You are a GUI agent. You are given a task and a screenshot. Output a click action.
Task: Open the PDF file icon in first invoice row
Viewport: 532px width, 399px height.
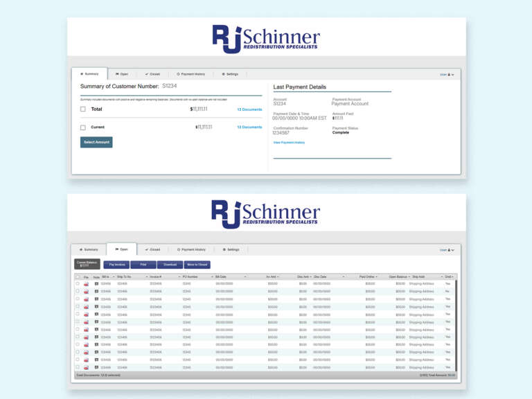click(86, 284)
